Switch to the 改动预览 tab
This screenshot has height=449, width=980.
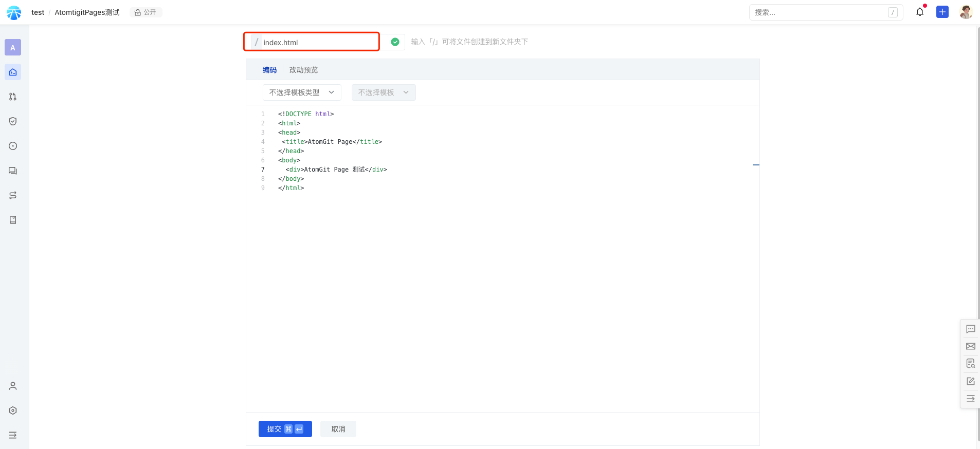(x=303, y=70)
